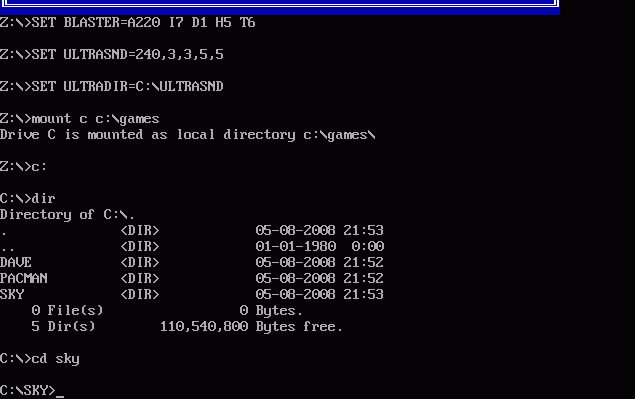The height and width of the screenshot is (399, 635).
Task: Click the C:\SKY> command prompt cursor
Action: point(60,391)
